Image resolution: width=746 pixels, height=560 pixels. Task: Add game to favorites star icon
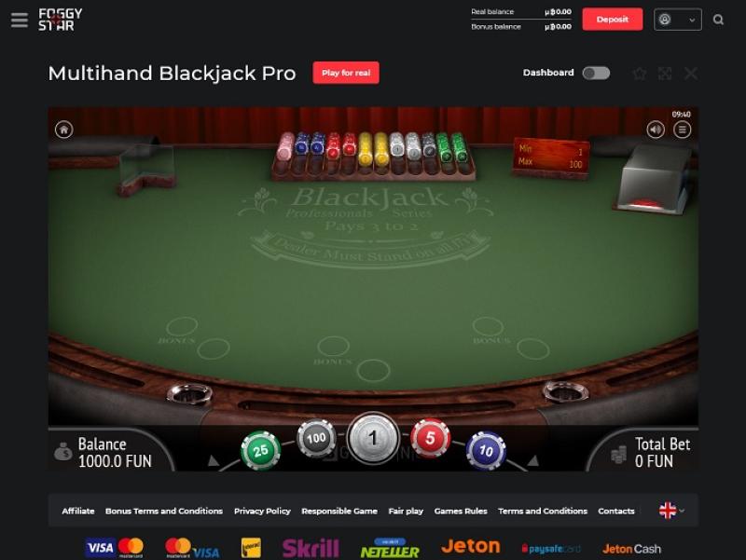(x=640, y=74)
